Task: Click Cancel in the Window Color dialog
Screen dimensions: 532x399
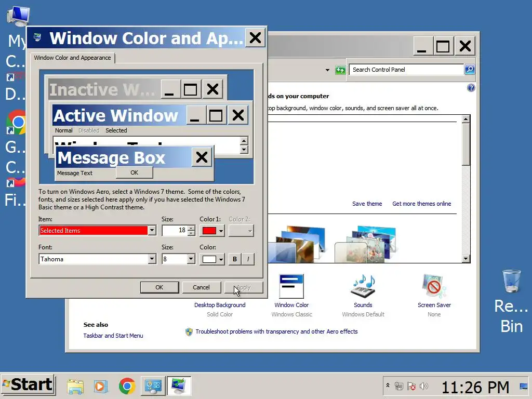Action: point(201,287)
